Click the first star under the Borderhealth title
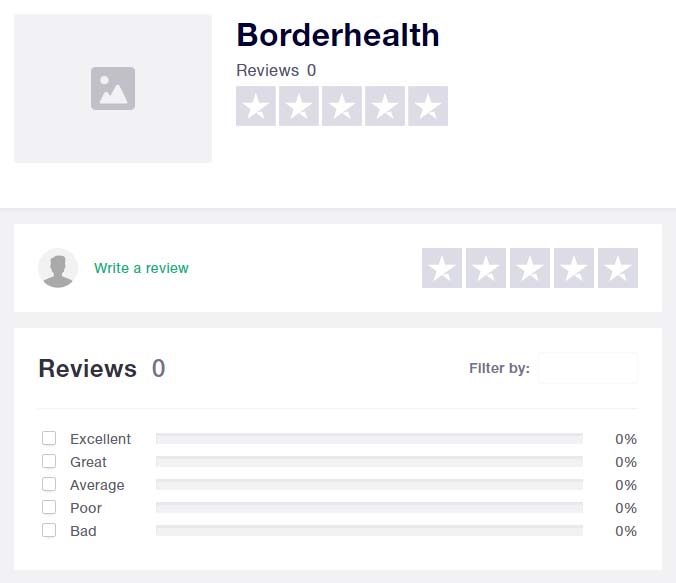 pos(256,106)
